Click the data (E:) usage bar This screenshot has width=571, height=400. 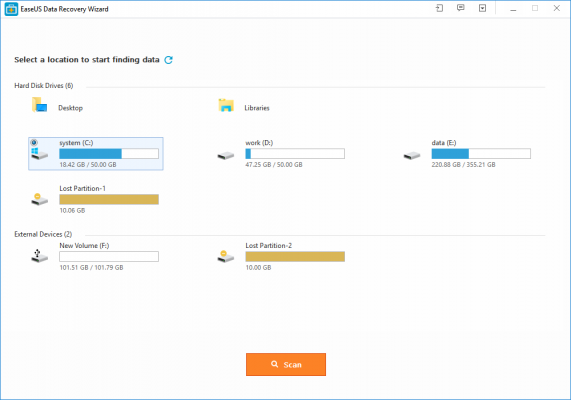(481, 154)
